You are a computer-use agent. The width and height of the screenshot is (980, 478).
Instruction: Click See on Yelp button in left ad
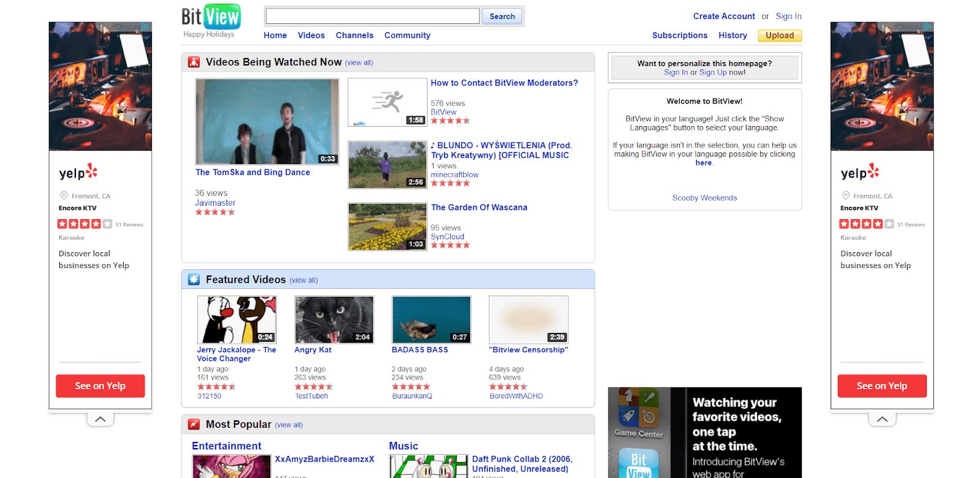click(100, 386)
